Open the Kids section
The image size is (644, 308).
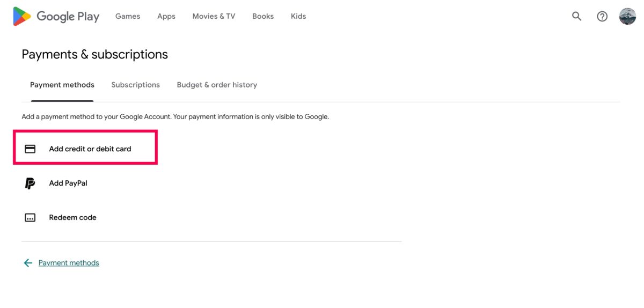[298, 16]
